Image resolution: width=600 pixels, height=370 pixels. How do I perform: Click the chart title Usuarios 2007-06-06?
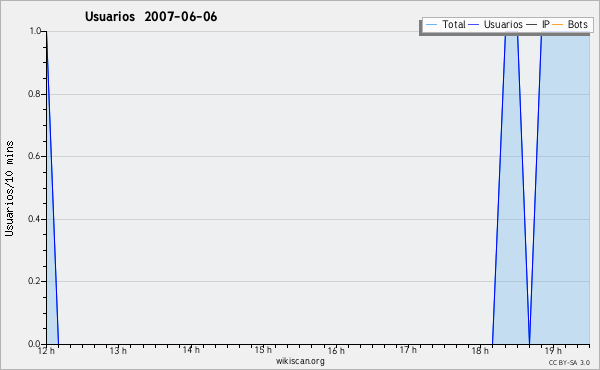tap(151, 17)
